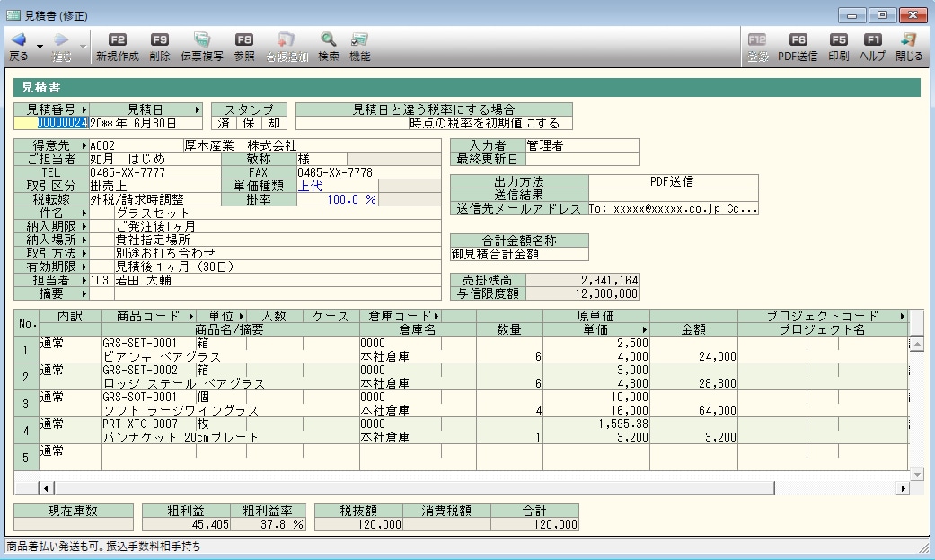The width and height of the screenshot is (935, 560).
Task: Click the 閉じる door icon
Action: tap(908, 40)
